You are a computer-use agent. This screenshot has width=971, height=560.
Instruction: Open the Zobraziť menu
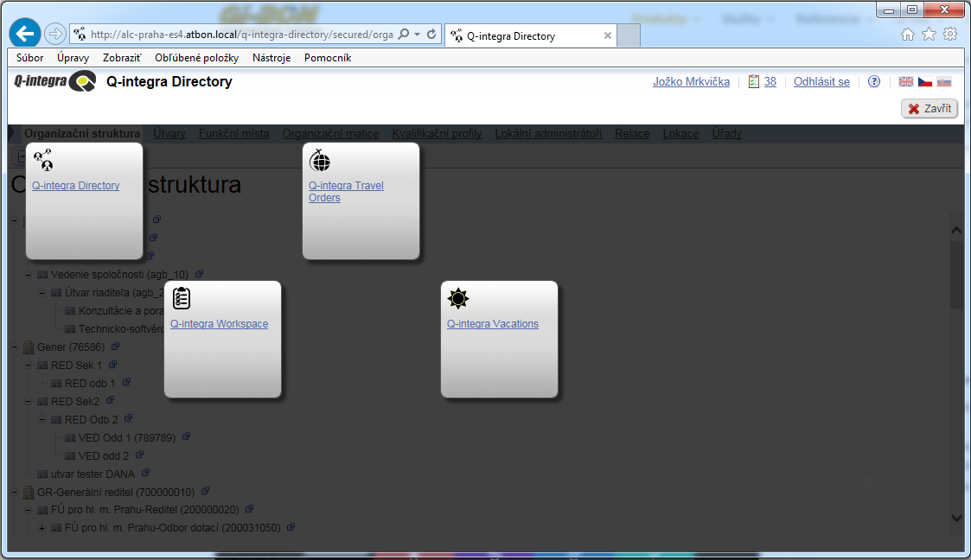(x=122, y=58)
